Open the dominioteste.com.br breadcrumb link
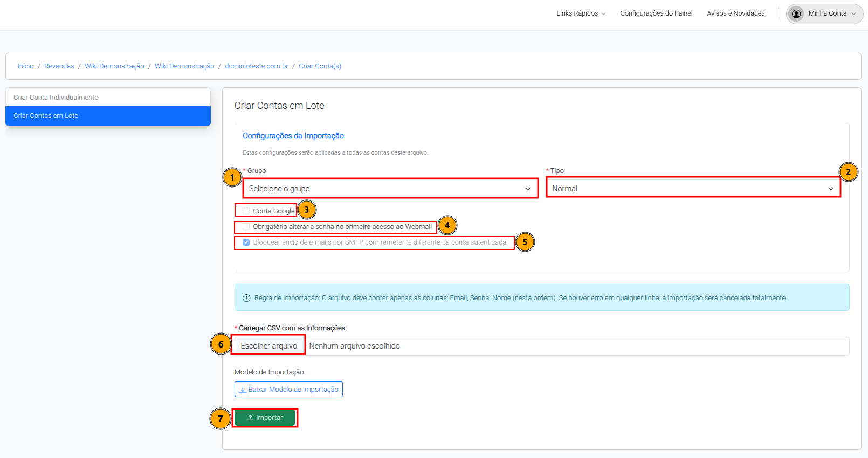Image resolution: width=868 pixels, height=458 pixels. (257, 66)
